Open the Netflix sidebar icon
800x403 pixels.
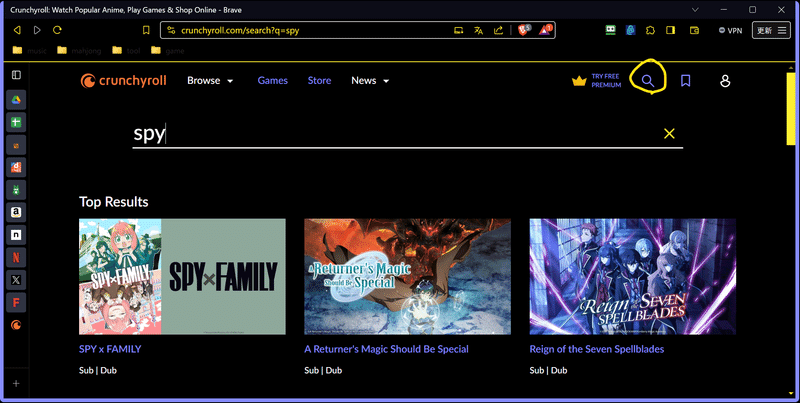(x=16, y=258)
